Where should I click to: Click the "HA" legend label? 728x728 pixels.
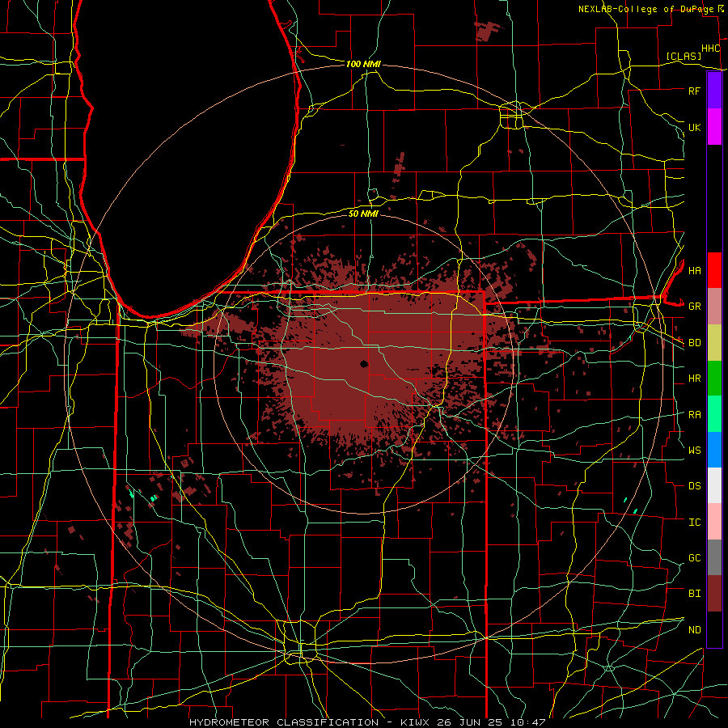click(x=694, y=271)
